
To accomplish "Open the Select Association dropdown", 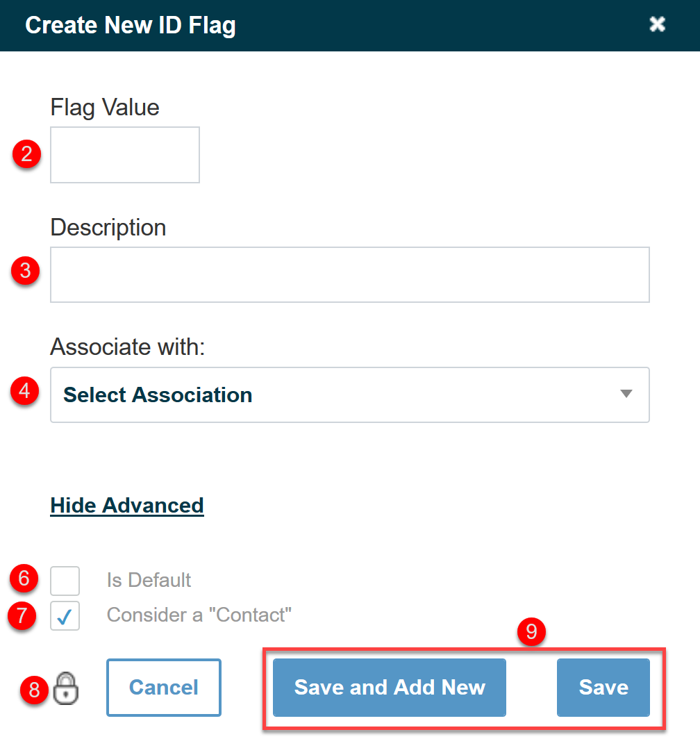I will 349,395.
